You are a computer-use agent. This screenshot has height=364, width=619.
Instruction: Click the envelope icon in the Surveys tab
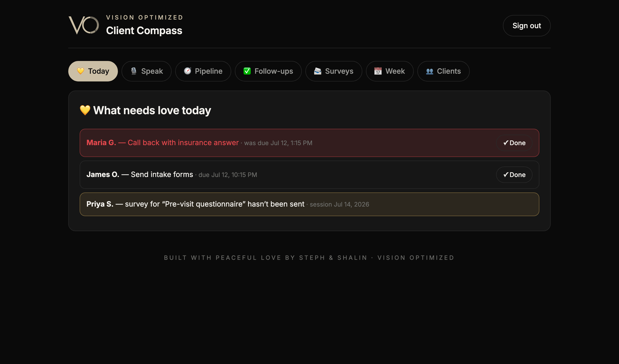(318, 71)
